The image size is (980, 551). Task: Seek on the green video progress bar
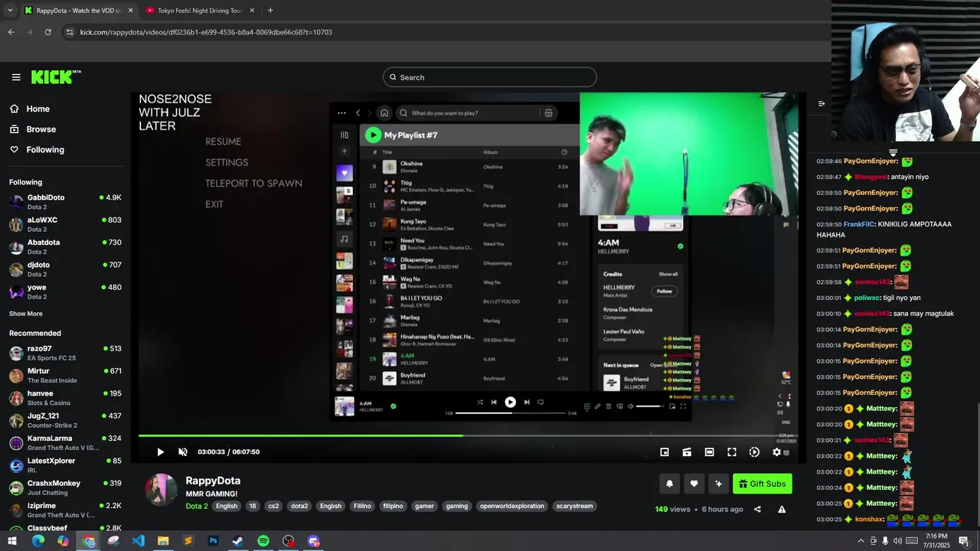468,435
